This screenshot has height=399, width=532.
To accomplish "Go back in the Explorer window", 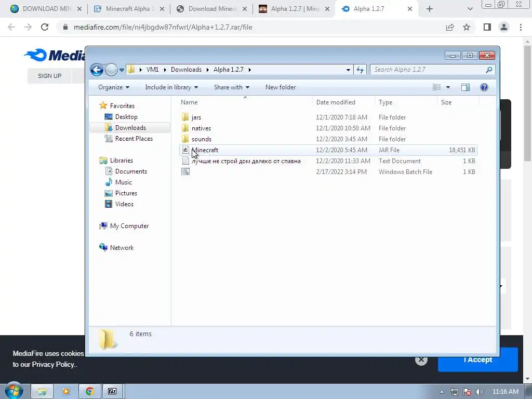I will 97,70.
